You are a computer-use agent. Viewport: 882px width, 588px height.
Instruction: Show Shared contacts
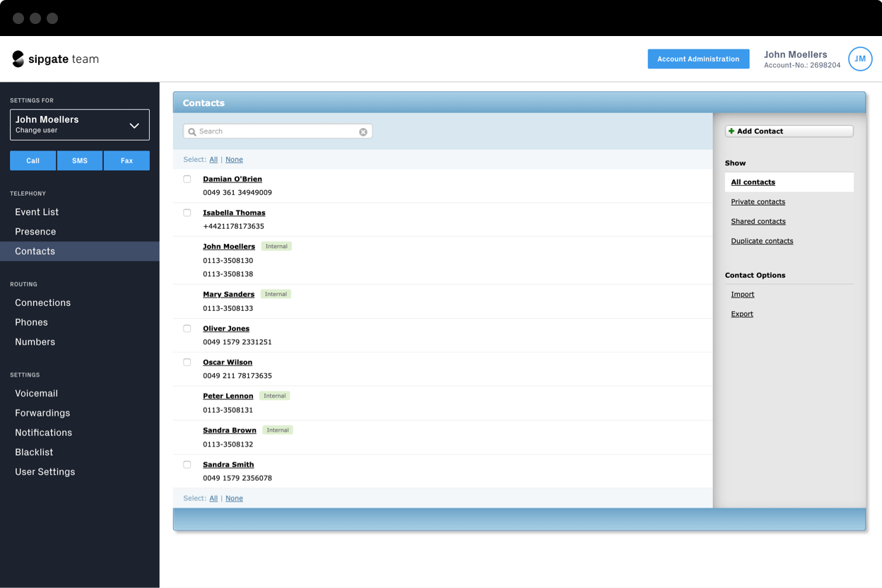click(x=758, y=221)
